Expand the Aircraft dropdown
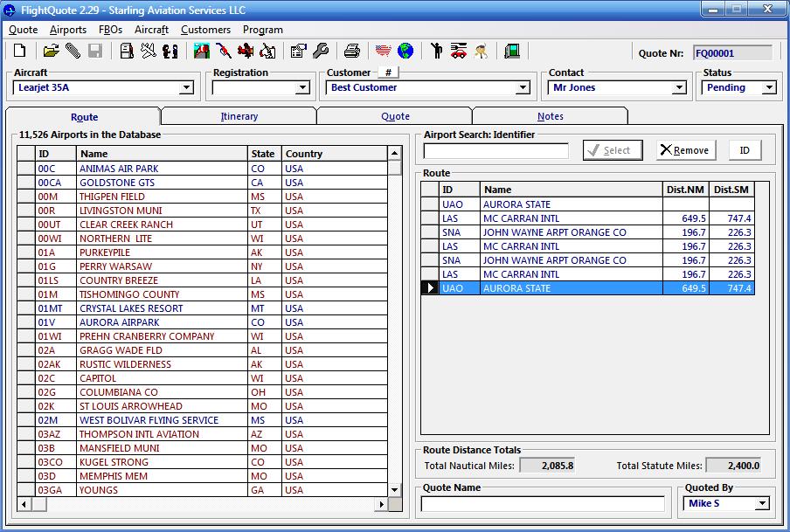 pyautogui.click(x=186, y=88)
